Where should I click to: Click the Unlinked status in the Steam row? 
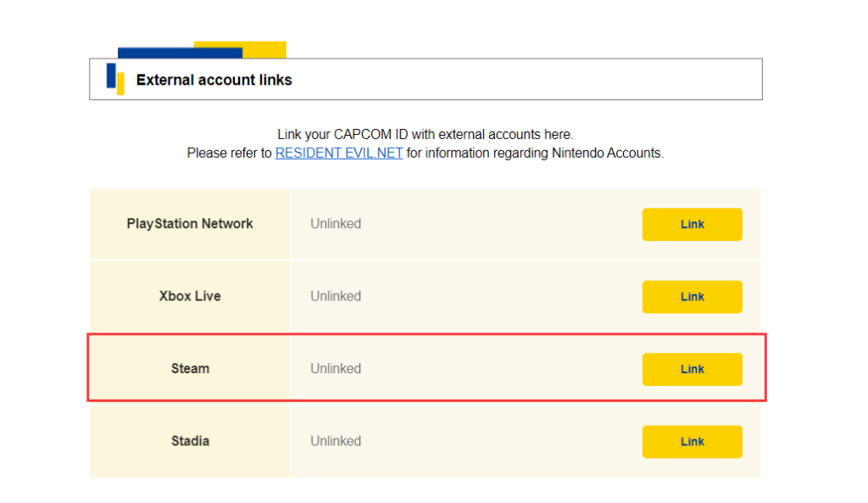[x=336, y=369]
